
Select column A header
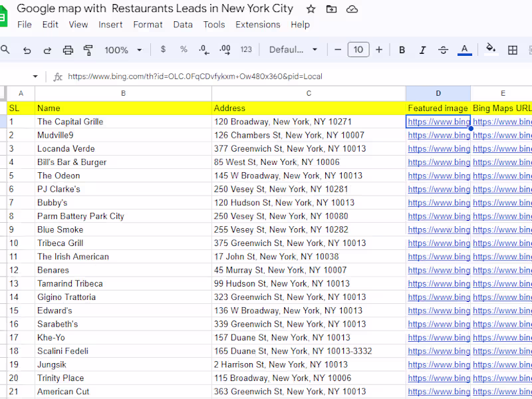coord(21,93)
